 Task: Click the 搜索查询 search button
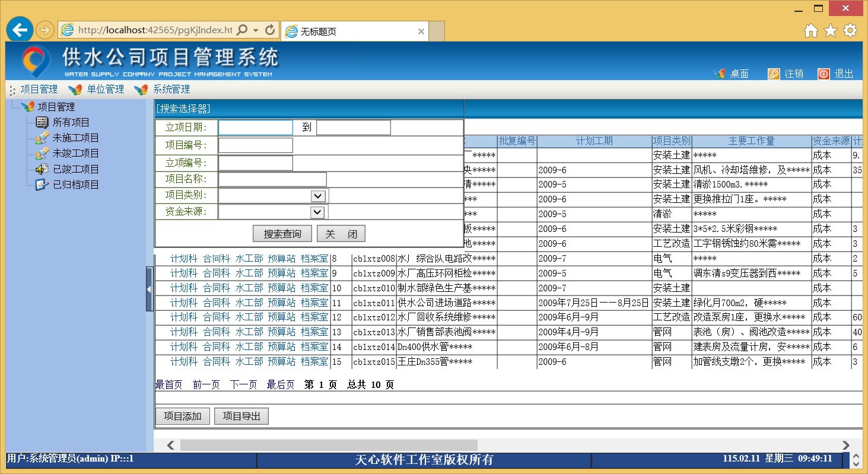pyautogui.click(x=282, y=234)
